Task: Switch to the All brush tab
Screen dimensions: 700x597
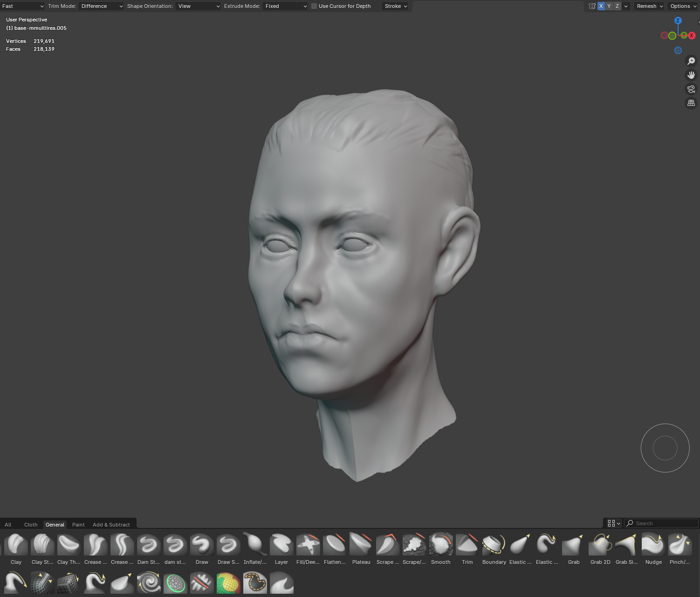Action: pos(8,525)
